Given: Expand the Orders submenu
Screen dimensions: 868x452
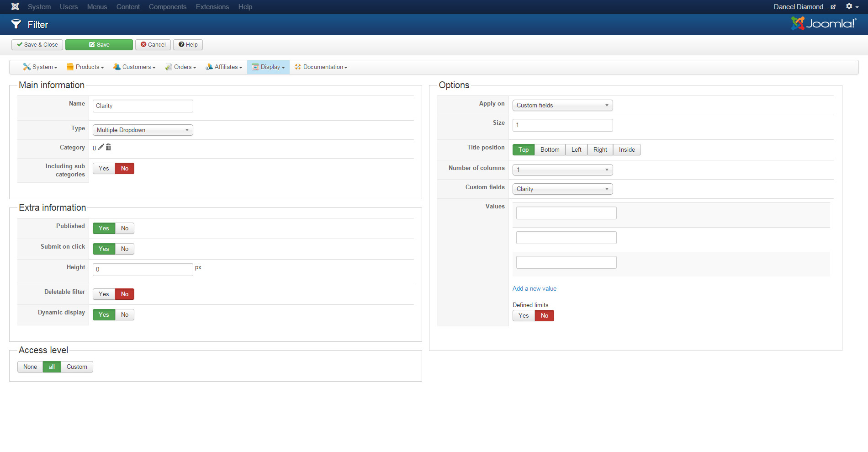Looking at the screenshot, I should point(180,67).
